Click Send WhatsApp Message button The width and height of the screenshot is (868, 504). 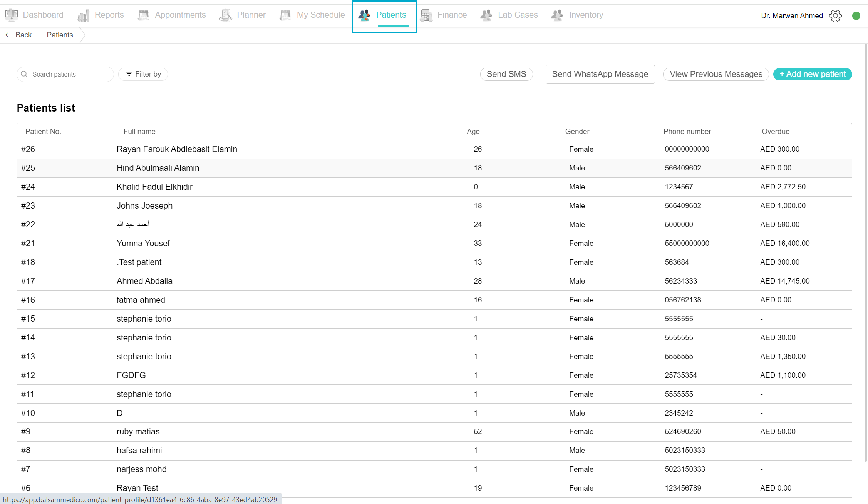[x=600, y=74]
